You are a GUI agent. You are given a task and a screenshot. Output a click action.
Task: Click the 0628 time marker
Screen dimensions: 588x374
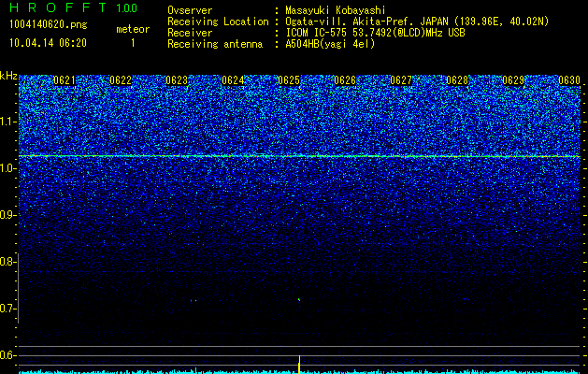457,80
